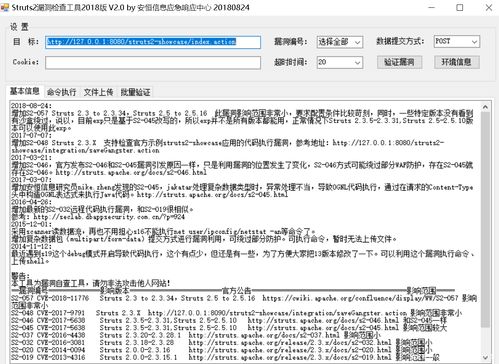Switch to the 文件上传 tab
499x364 pixels.
pos(98,92)
